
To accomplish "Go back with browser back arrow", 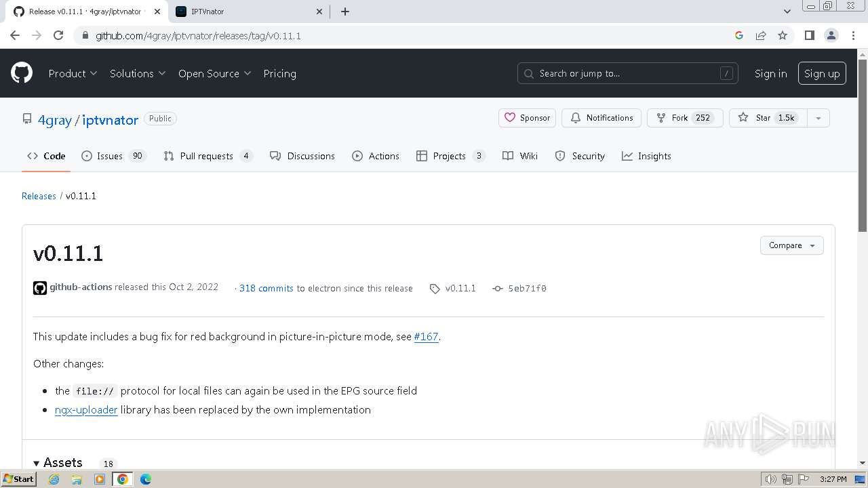I will (15, 35).
